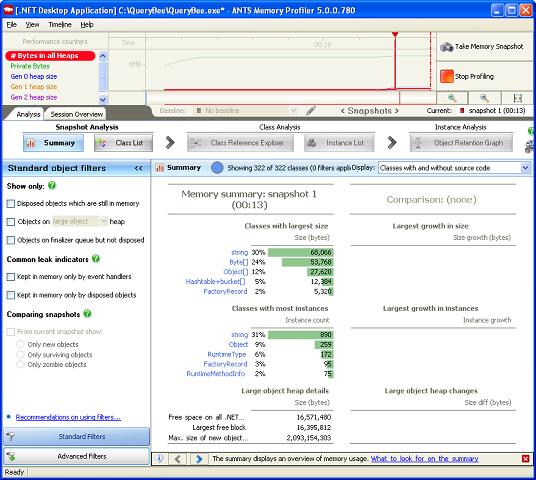
Task: Click Take Memory Snapshot camera icon
Action: pyautogui.click(x=446, y=46)
